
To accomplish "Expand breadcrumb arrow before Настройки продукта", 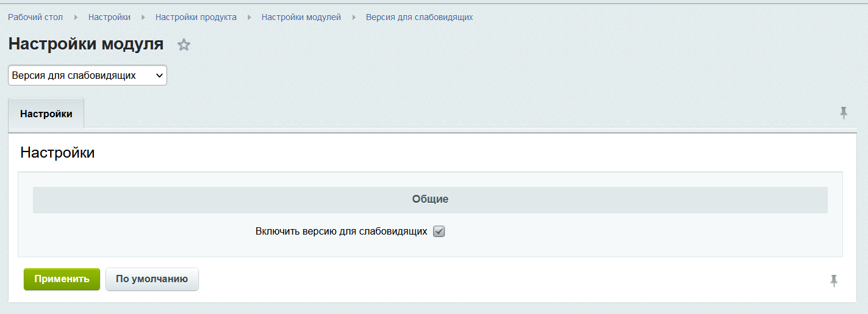I will (143, 17).
